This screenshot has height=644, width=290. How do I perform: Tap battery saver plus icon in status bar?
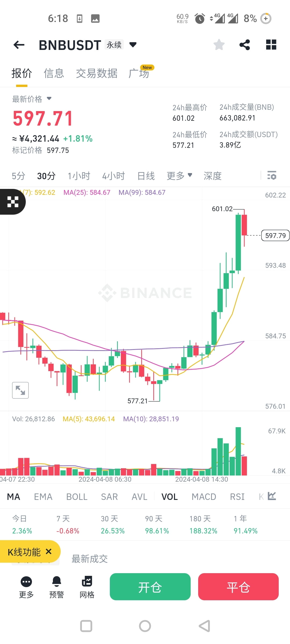point(266,19)
